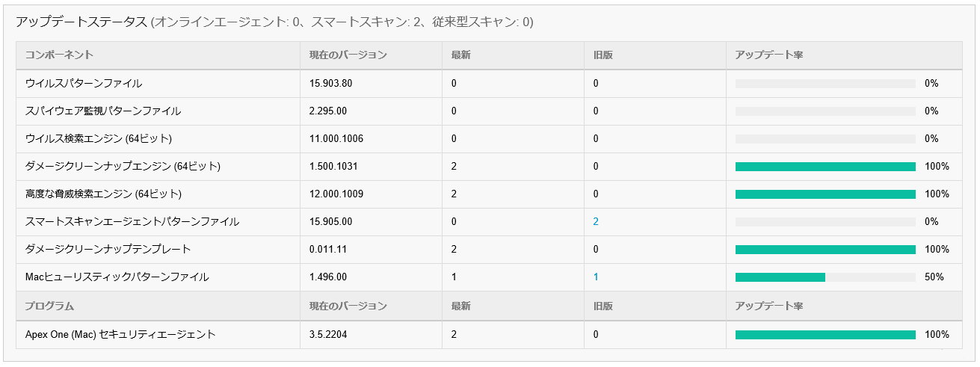Click top アップデート率 column header
Viewport: 980px width, 367px height.
768,55
